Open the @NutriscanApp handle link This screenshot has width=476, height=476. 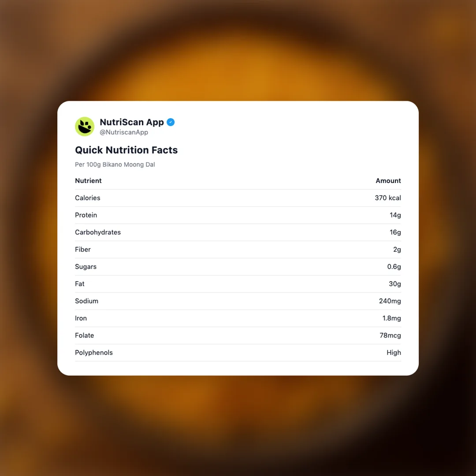pyautogui.click(x=124, y=132)
